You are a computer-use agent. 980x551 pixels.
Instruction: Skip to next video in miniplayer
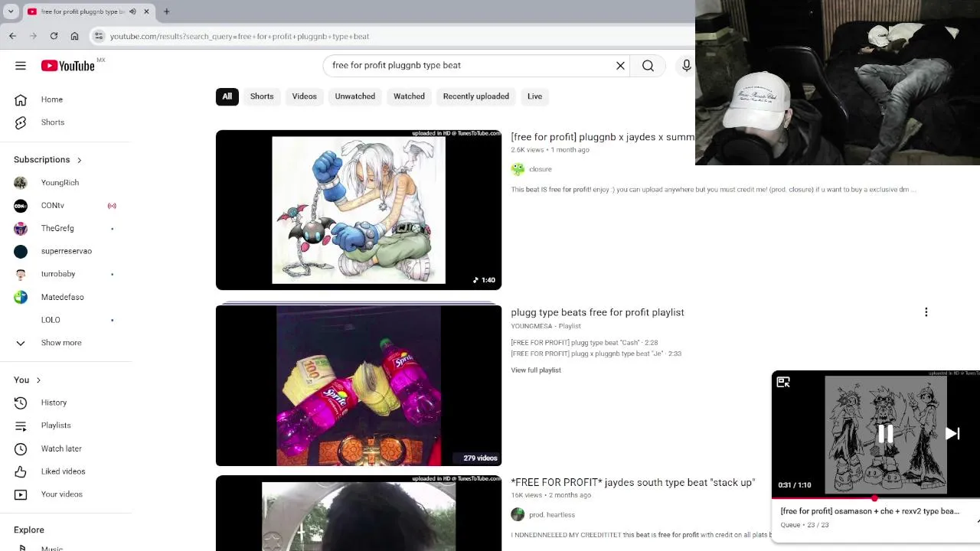(x=952, y=434)
